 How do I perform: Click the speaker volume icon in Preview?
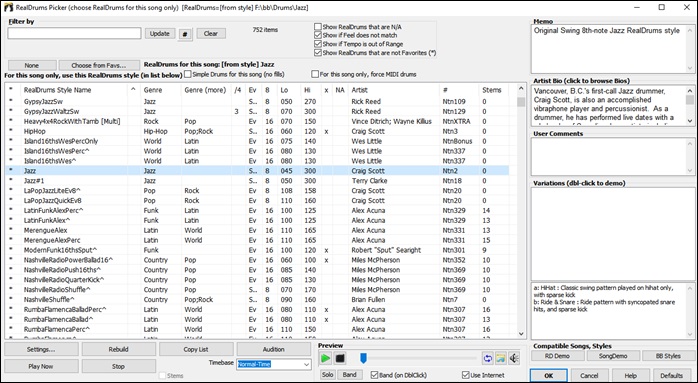click(514, 358)
